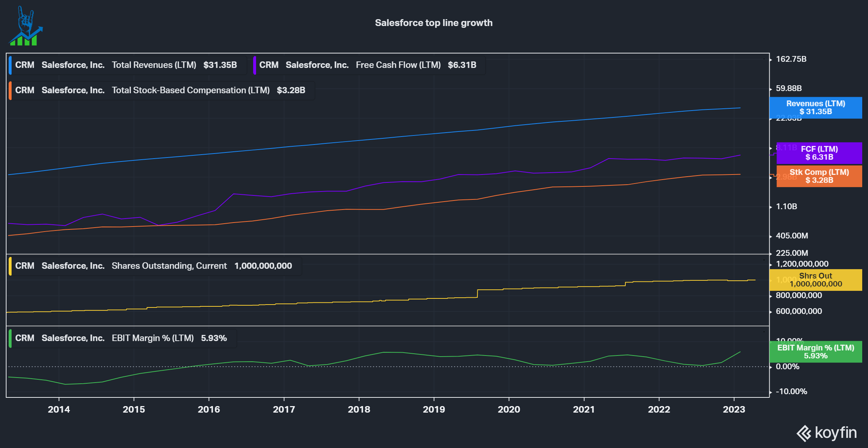Click the 2023 label on the time axis
Viewport: 868px width, 448px height.
pos(734,409)
